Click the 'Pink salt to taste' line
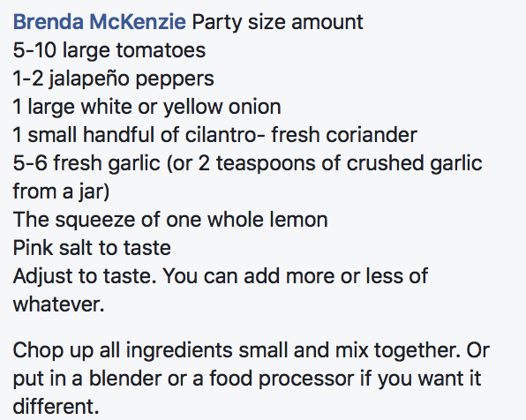The image size is (526, 420). tap(92, 248)
